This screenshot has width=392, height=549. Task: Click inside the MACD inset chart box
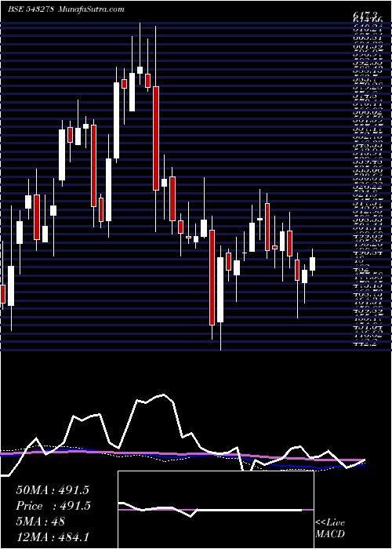(216, 510)
